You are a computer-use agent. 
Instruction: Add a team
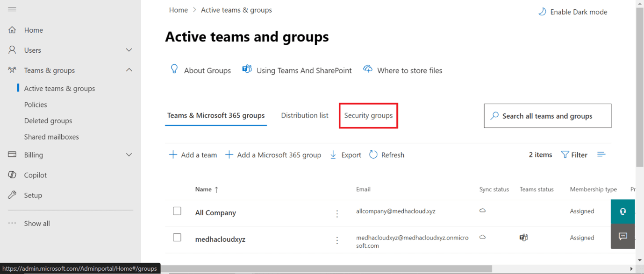point(193,155)
